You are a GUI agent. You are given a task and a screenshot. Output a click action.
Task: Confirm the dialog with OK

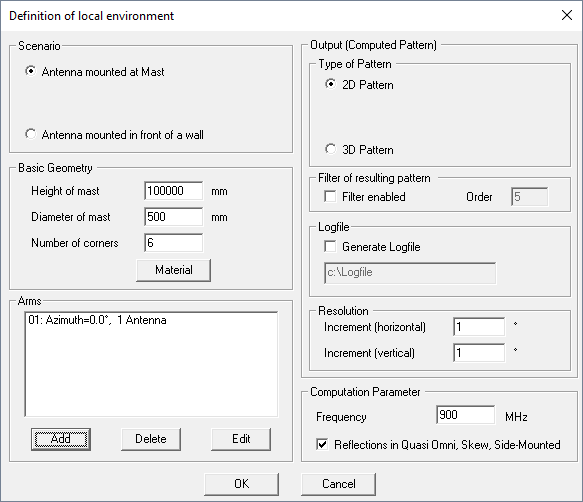pos(241,484)
